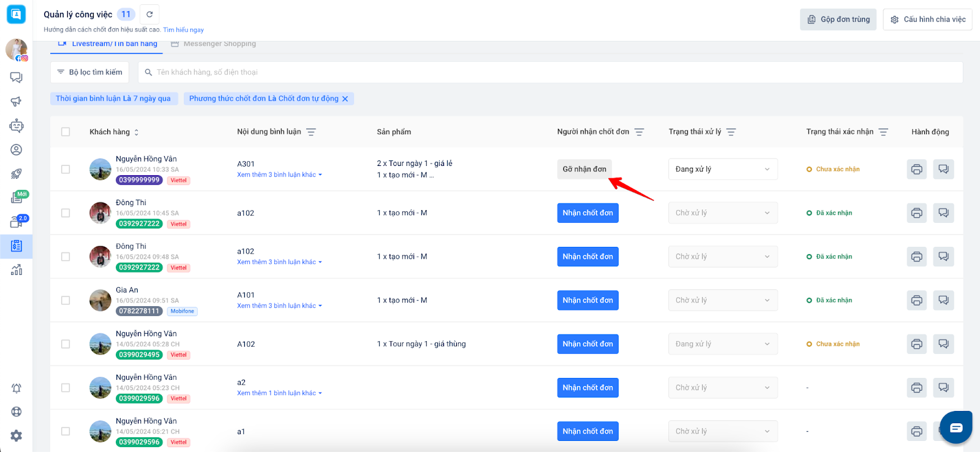Open the Trạng thái xác nhận column filter
This screenshot has height=452, width=980.
pos(883,132)
